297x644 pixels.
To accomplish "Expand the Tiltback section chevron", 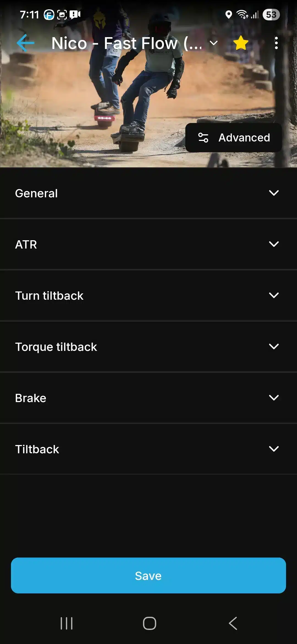I will coord(274,449).
